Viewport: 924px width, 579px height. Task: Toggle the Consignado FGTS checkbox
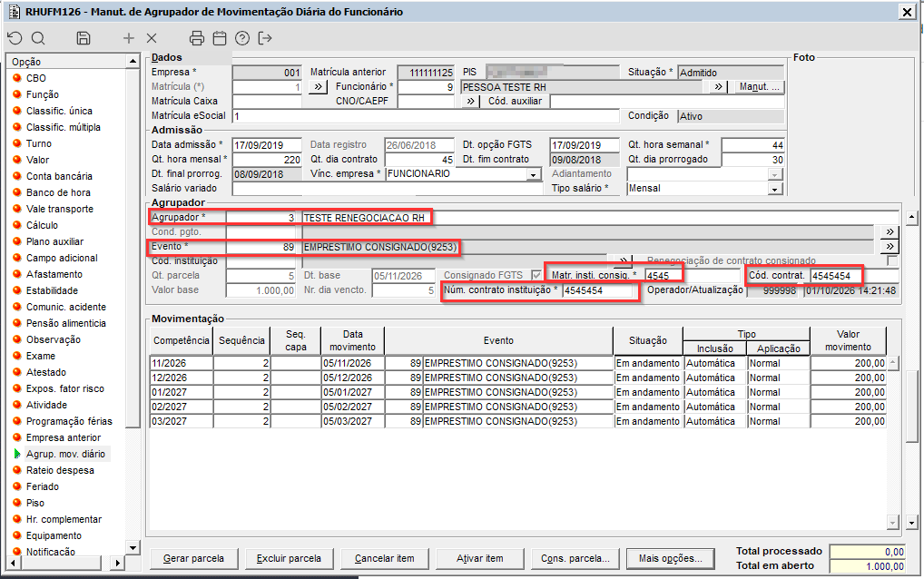click(x=536, y=275)
